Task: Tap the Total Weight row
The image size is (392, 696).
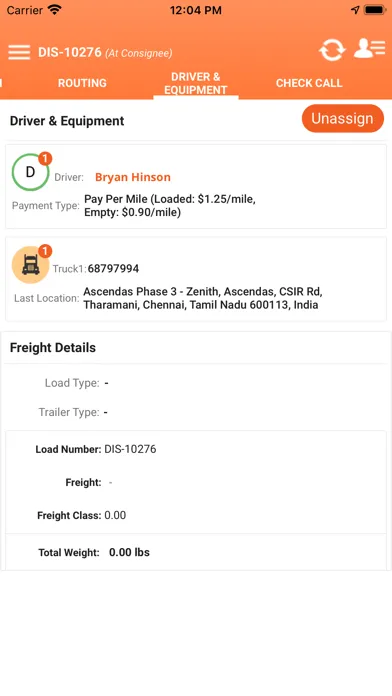Action: (x=196, y=553)
